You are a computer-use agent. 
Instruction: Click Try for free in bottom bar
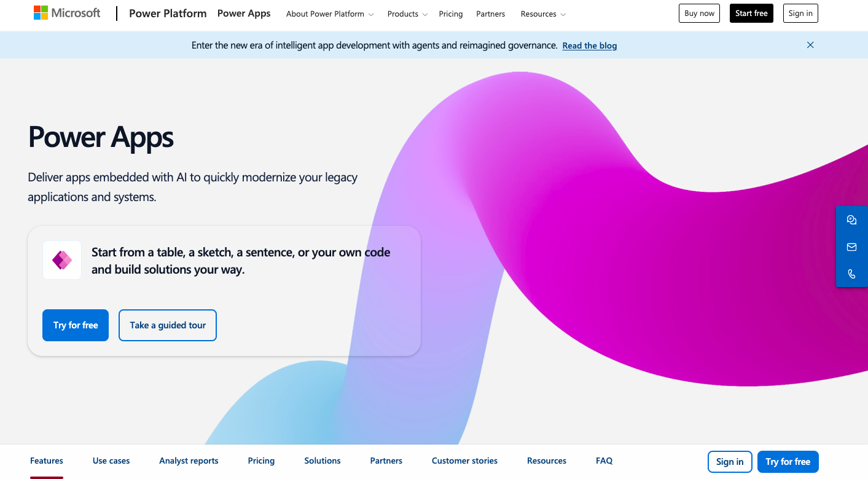(x=788, y=462)
